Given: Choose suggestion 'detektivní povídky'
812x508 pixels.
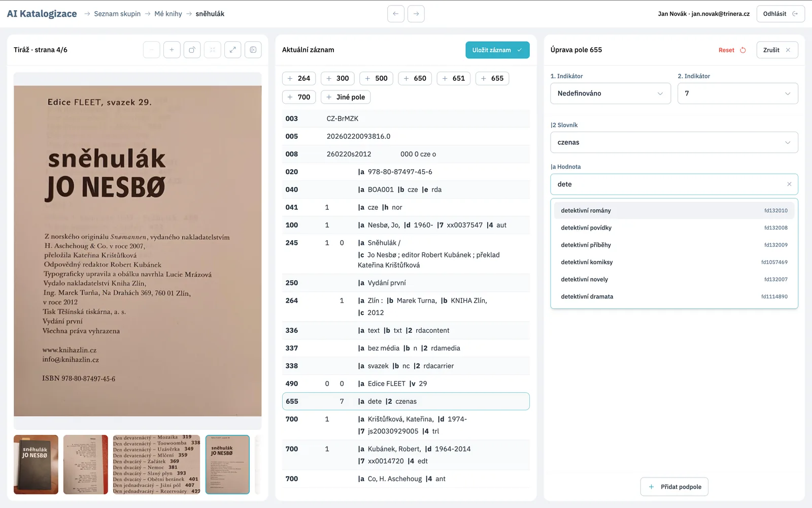Looking at the screenshot, I should (x=674, y=228).
